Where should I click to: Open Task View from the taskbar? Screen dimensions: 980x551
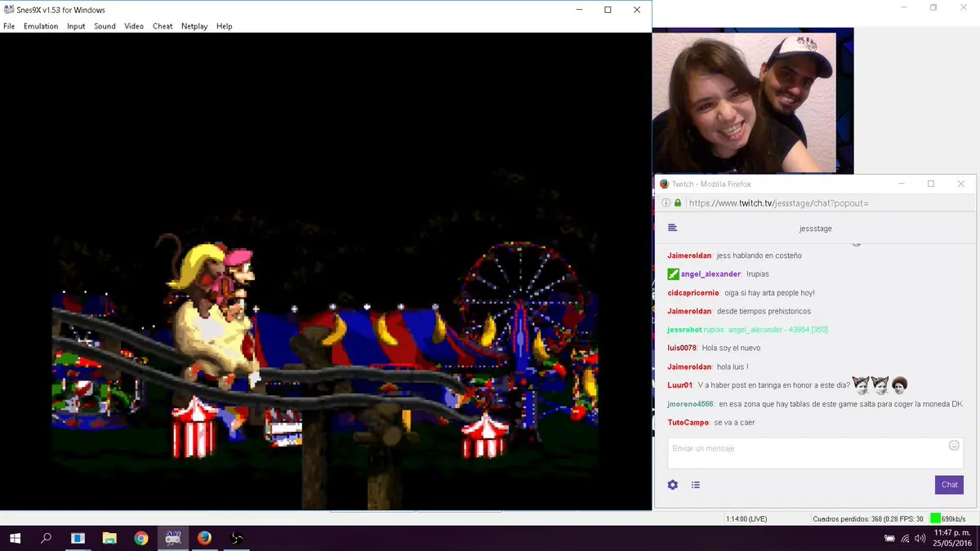(78, 538)
